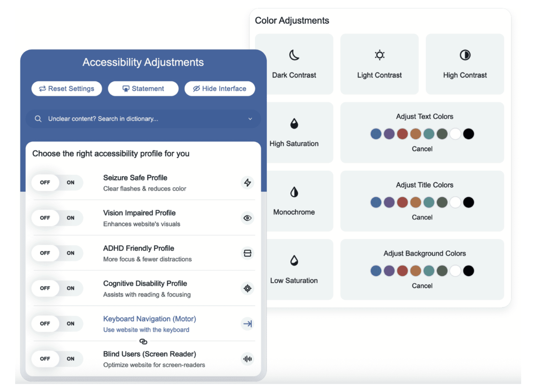The image size is (533, 392).
Task: Click the Seizure Safe Profile lightning icon
Action: click(x=248, y=183)
